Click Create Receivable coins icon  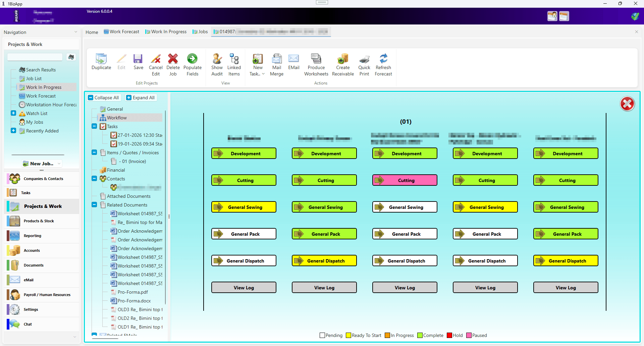point(343,59)
